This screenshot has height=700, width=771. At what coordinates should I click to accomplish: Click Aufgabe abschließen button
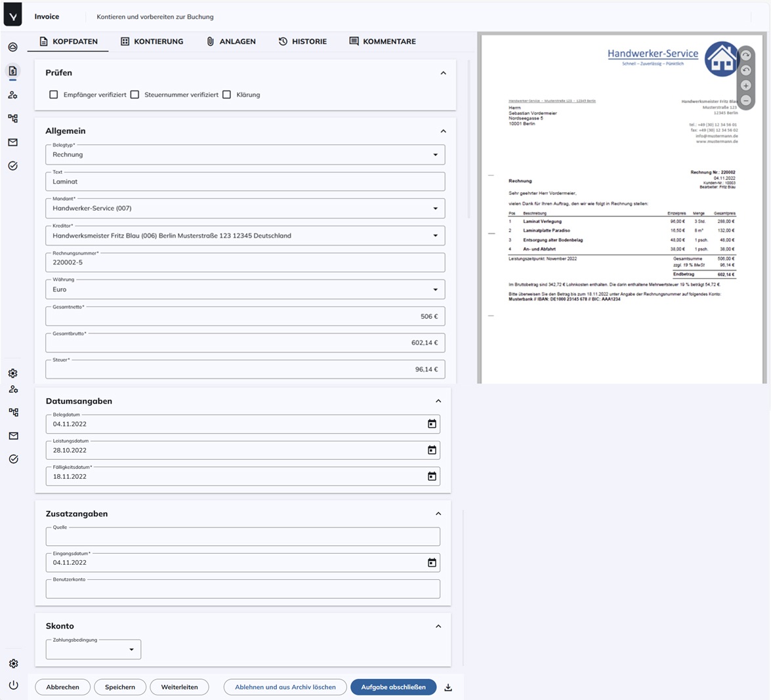(393, 687)
